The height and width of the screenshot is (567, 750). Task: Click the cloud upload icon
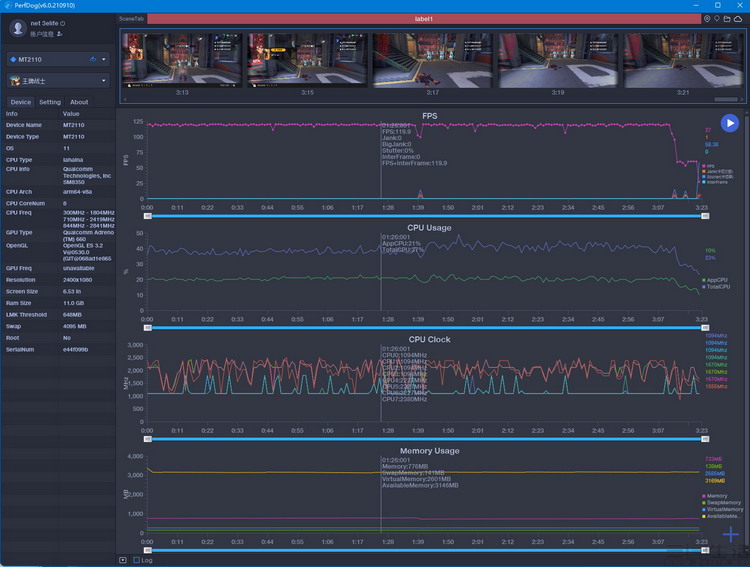click(x=738, y=19)
